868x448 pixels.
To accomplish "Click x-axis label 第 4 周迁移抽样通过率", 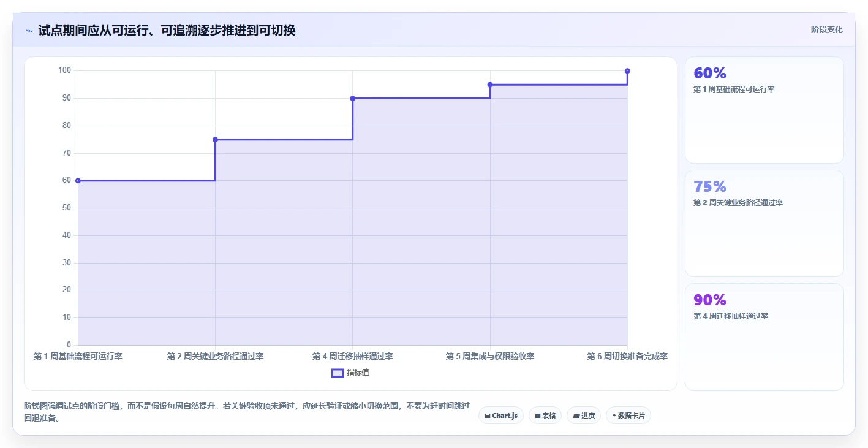I will (x=353, y=356).
